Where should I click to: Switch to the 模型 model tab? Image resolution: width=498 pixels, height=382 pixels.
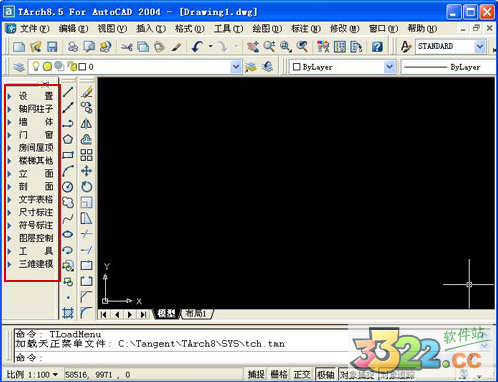tap(166, 314)
